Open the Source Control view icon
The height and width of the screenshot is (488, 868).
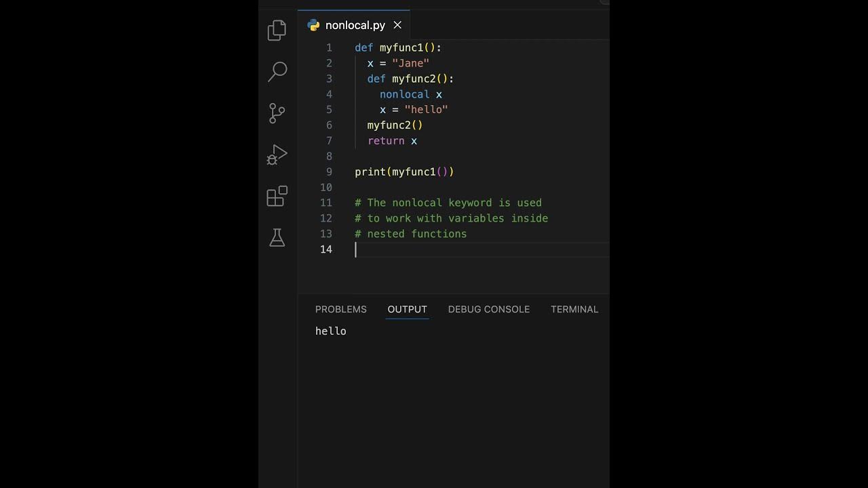point(277,113)
